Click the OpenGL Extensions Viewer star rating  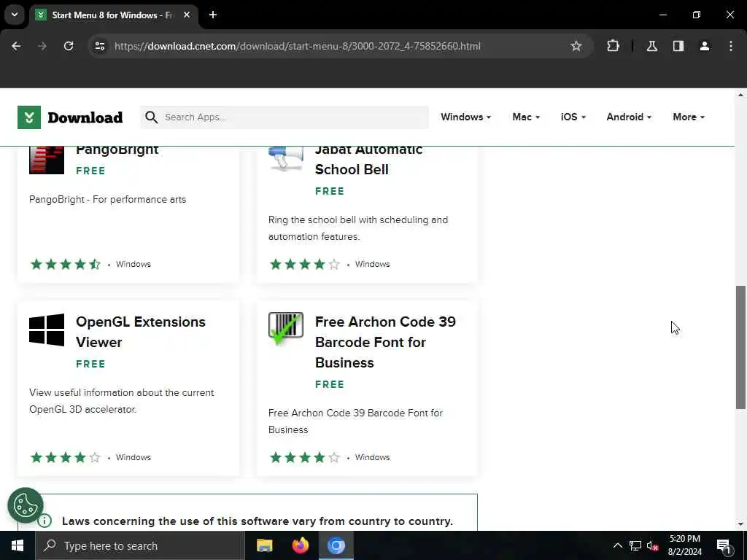tap(65, 458)
